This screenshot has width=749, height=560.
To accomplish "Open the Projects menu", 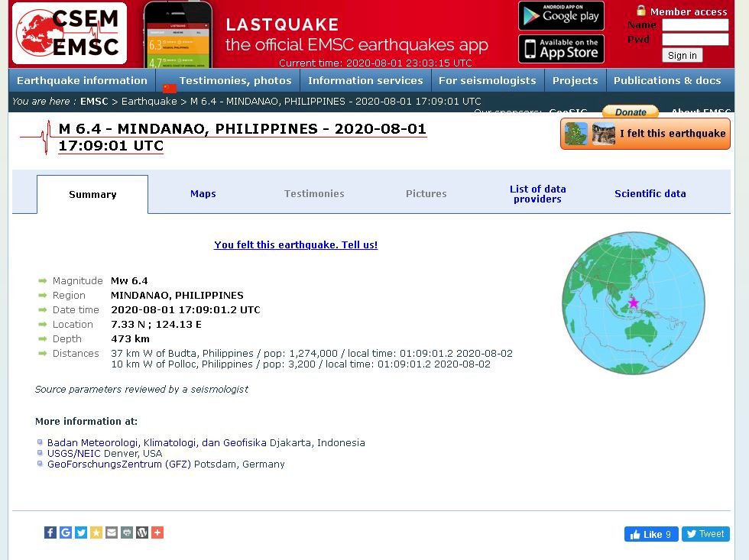I will tap(575, 80).
